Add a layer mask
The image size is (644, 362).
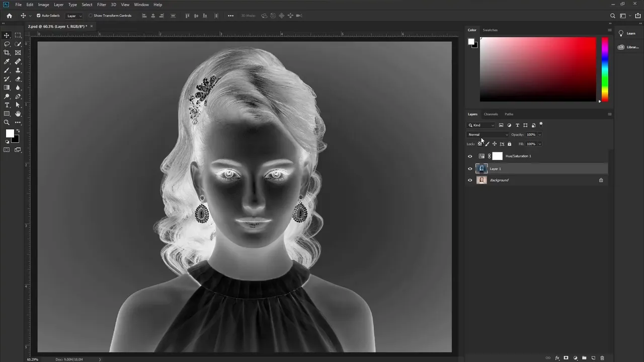(x=566, y=358)
